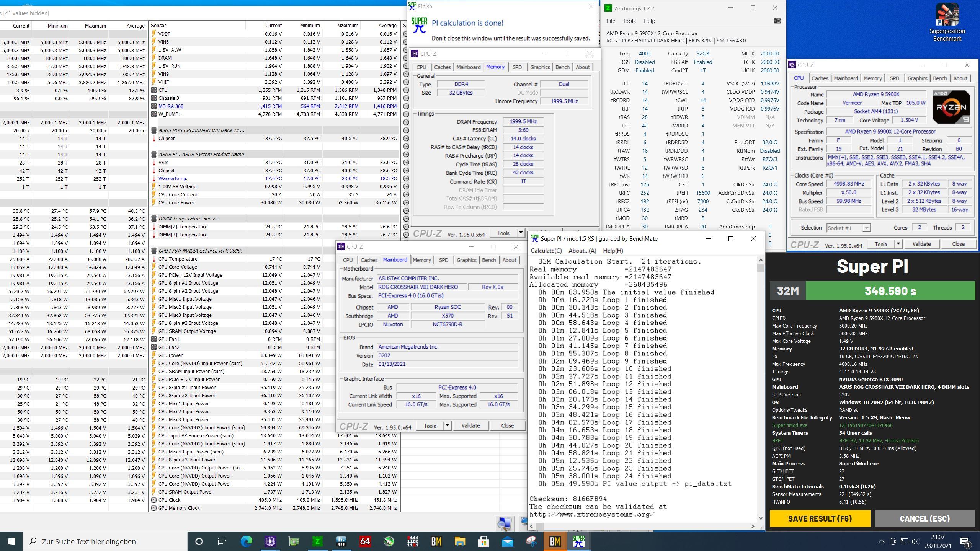The width and height of the screenshot is (980, 551).
Task: Switch to SPD tab in CPU-Z Memory window
Action: coord(517,67)
